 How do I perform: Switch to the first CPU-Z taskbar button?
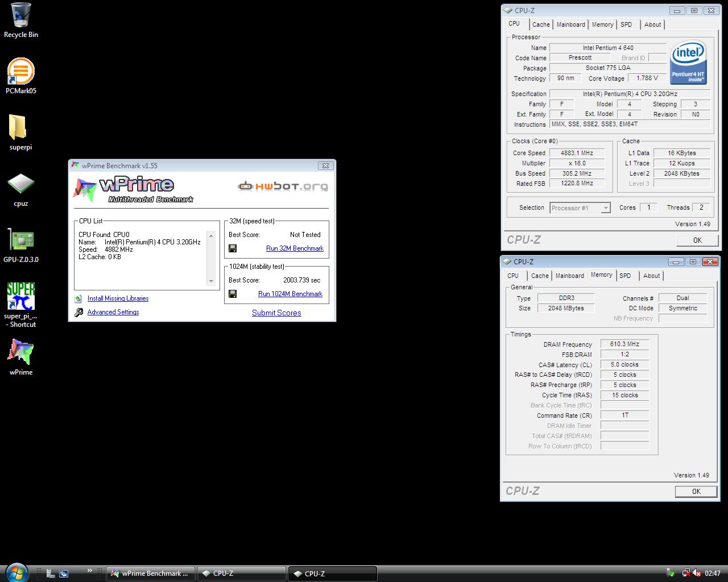click(x=241, y=573)
